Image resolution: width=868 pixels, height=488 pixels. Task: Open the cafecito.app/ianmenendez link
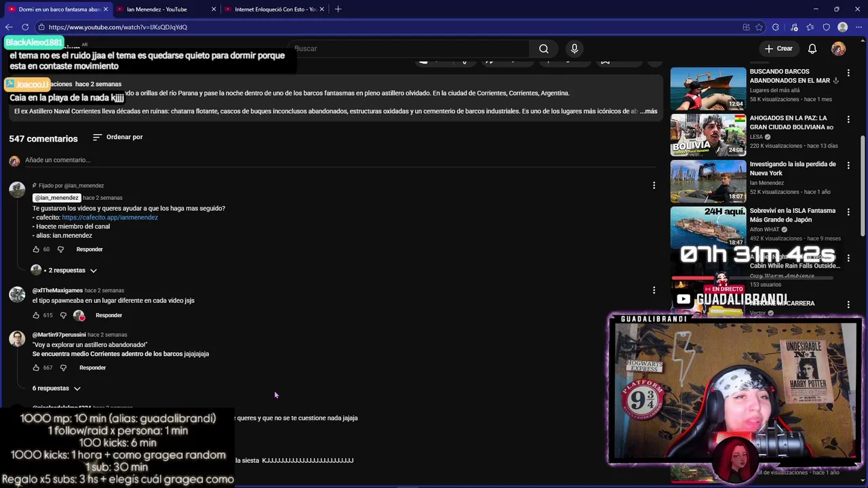tap(110, 218)
